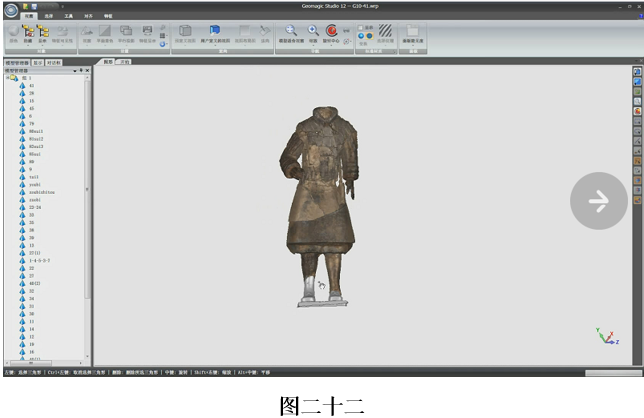This screenshot has height=418, width=644.
Task: Switch to the second ribbon tab
Action: [x=48, y=16]
